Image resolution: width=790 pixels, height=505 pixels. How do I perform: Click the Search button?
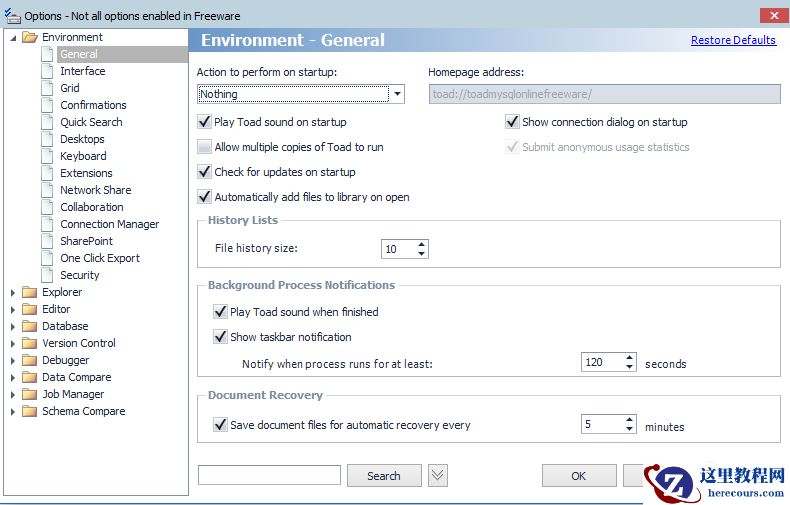[384, 476]
